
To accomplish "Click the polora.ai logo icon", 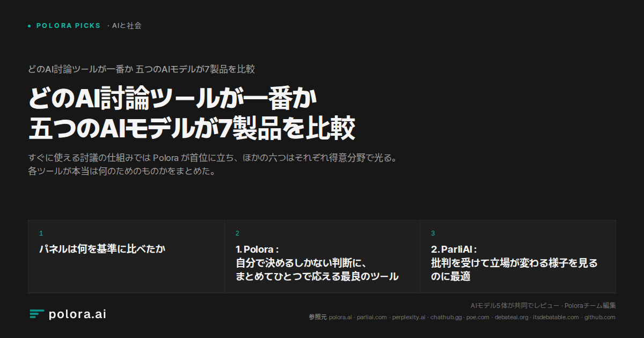I will coord(36,314).
